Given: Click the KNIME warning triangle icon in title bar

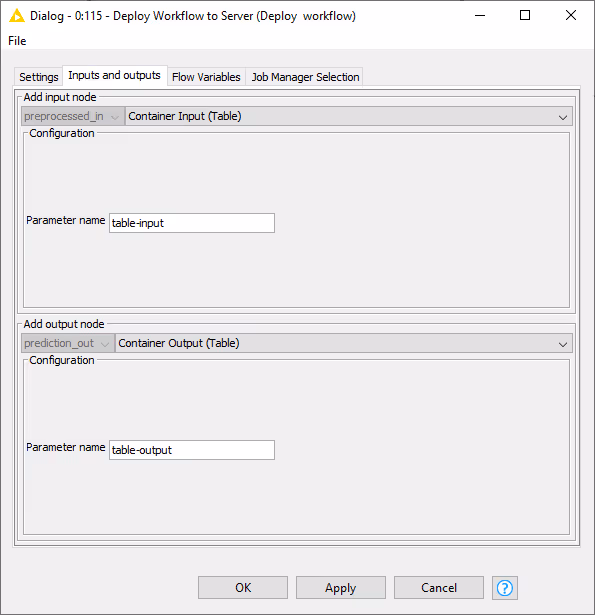Looking at the screenshot, I should pos(17,16).
